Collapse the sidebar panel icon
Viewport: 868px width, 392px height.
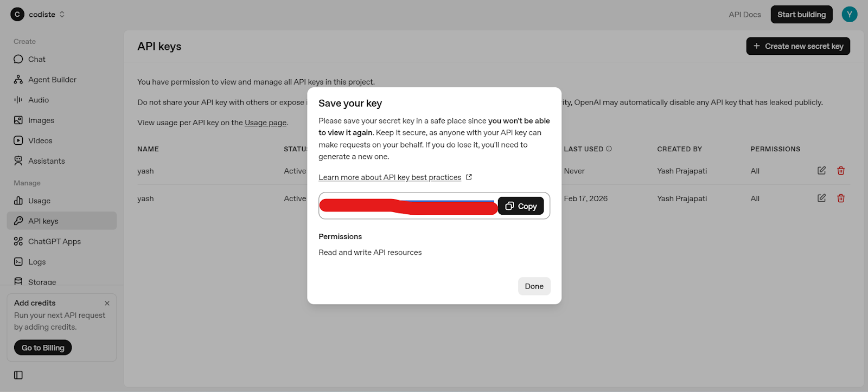(x=18, y=375)
